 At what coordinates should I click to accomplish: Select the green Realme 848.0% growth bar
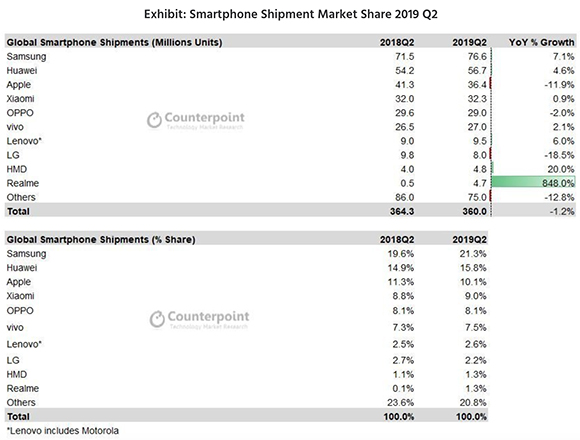click(534, 183)
